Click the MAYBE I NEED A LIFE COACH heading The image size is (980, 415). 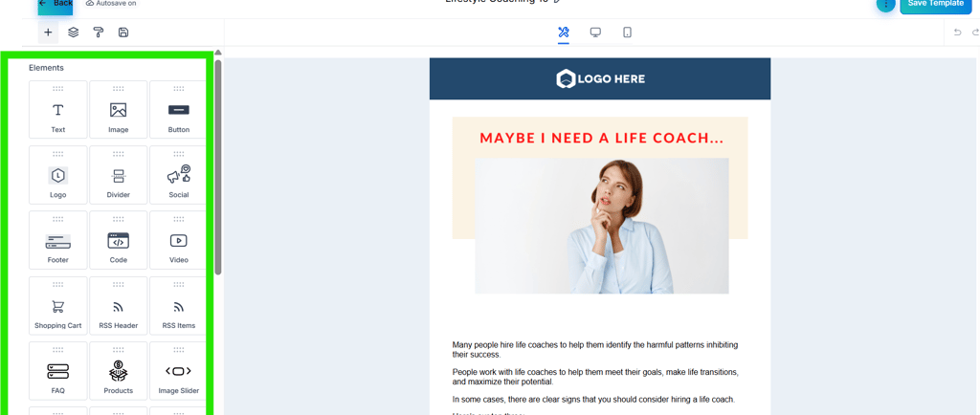click(x=601, y=138)
